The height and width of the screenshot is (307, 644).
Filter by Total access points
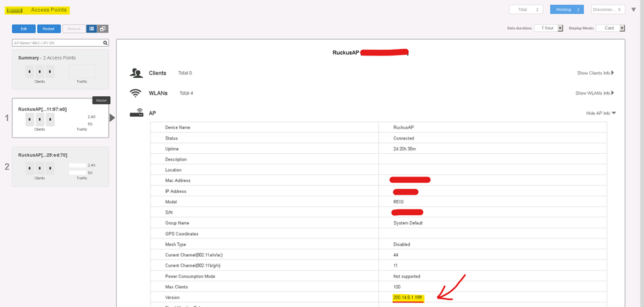(x=525, y=10)
